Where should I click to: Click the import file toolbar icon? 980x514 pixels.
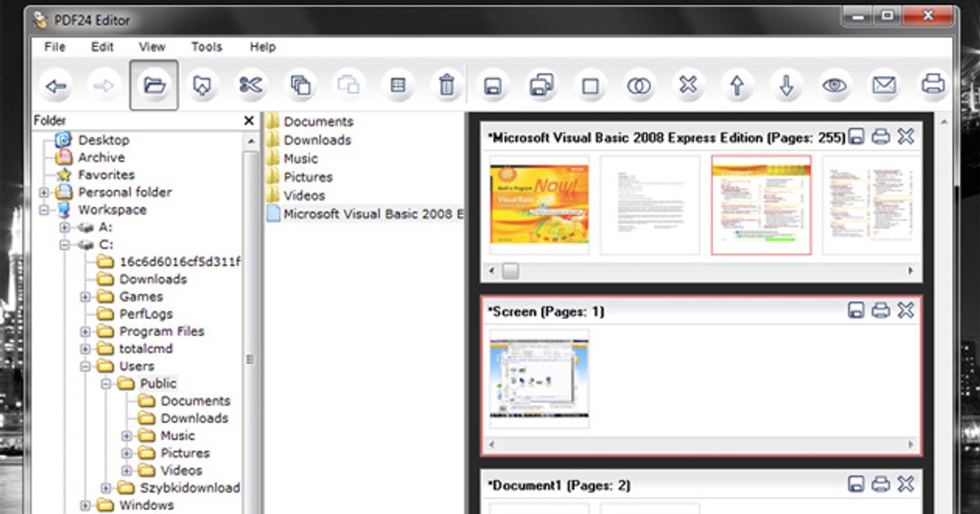pos(202,85)
